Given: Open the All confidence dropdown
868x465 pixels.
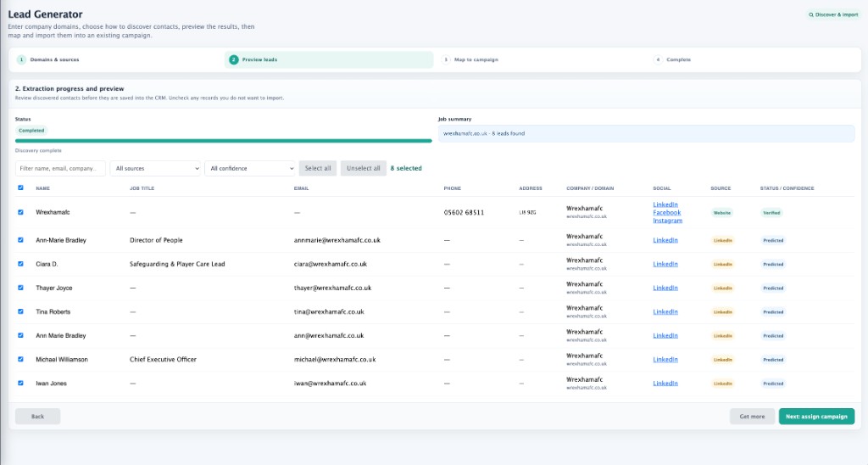Looking at the screenshot, I should click(250, 169).
